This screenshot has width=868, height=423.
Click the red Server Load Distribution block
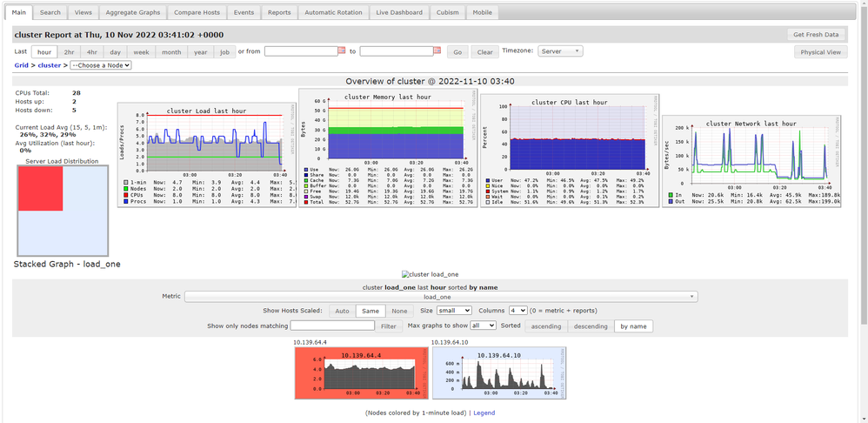tap(39, 187)
